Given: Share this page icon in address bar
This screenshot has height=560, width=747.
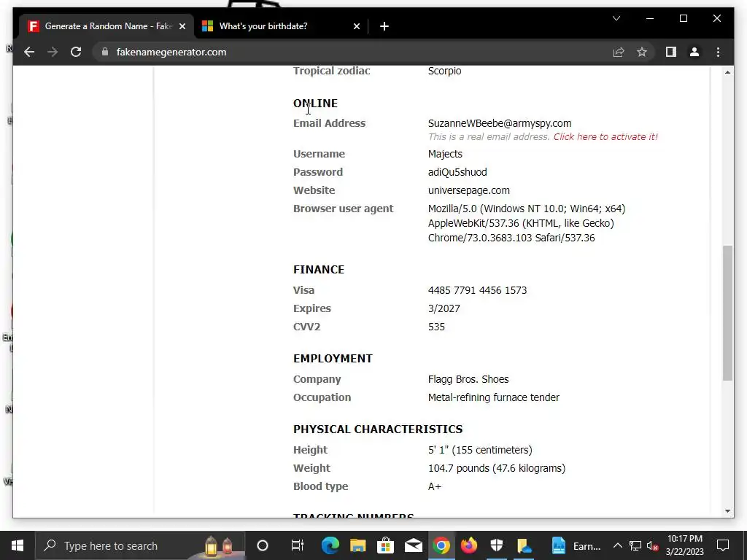Looking at the screenshot, I should point(619,52).
